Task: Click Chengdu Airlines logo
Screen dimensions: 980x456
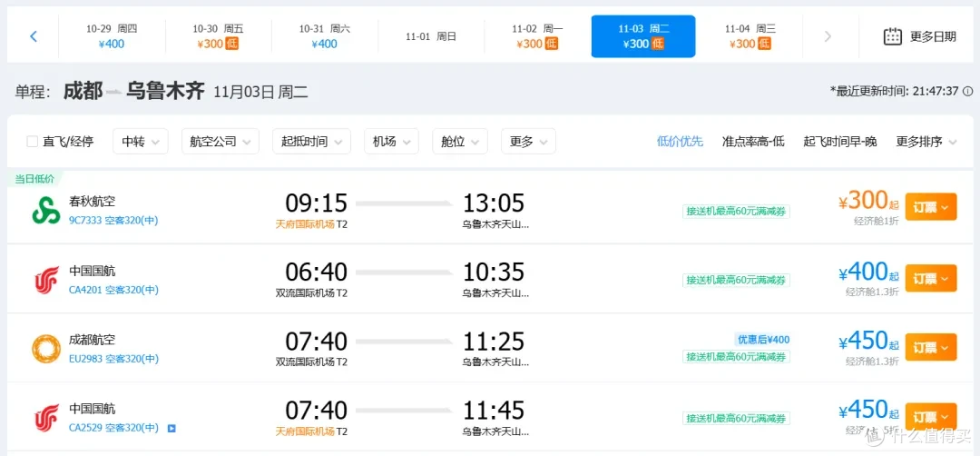Action: [x=46, y=349]
